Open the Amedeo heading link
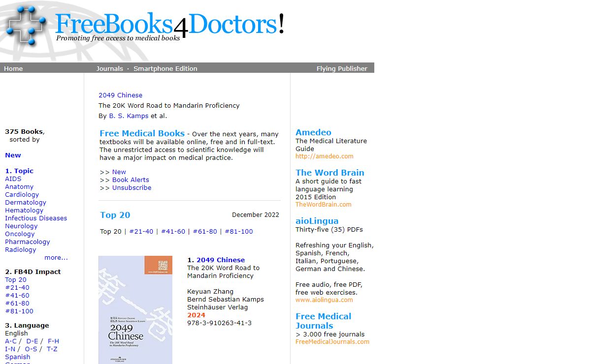The image size is (591, 364). [313, 132]
